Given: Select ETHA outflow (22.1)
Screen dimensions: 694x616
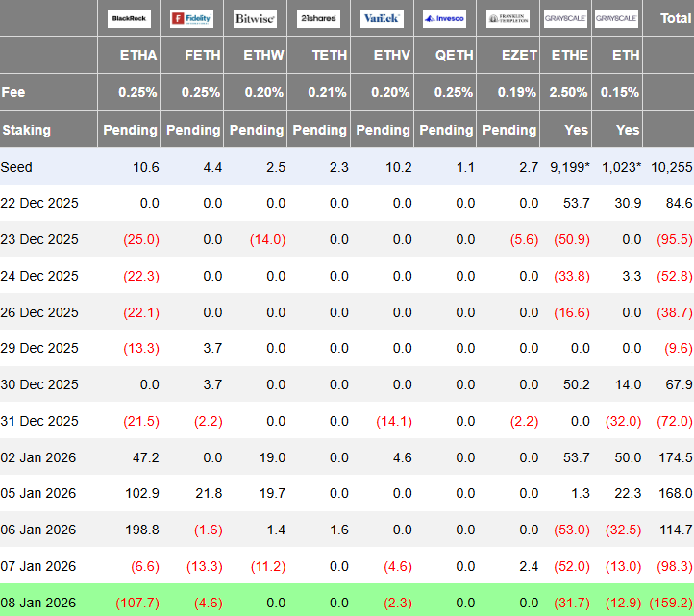Looking at the screenshot, I should coord(141,312).
